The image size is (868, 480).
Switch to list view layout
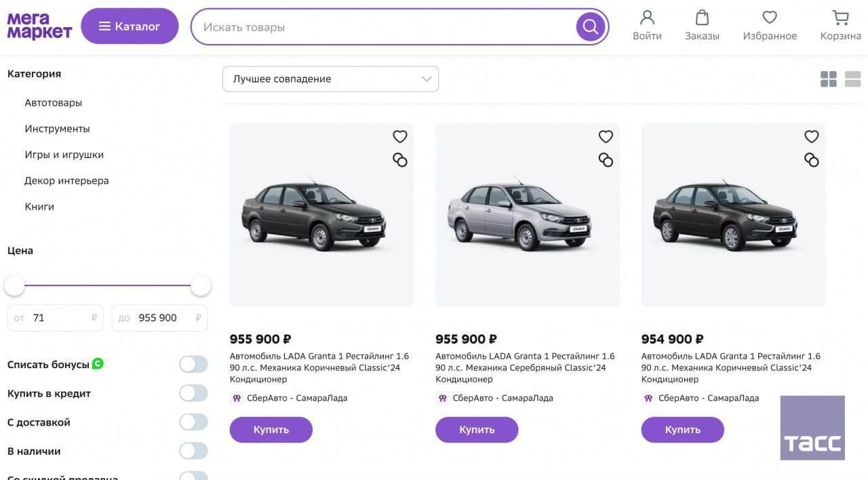click(852, 79)
